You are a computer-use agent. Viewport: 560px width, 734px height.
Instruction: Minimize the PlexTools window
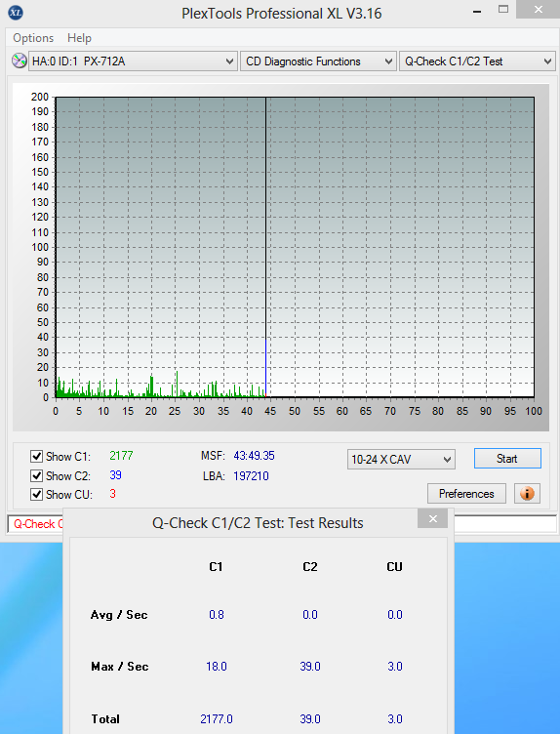[x=477, y=11]
